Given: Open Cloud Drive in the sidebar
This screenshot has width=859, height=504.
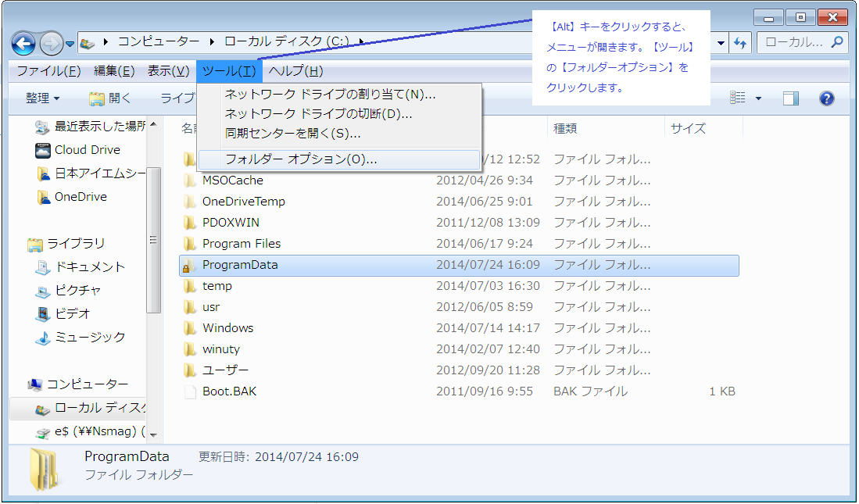Looking at the screenshot, I should coord(87,150).
